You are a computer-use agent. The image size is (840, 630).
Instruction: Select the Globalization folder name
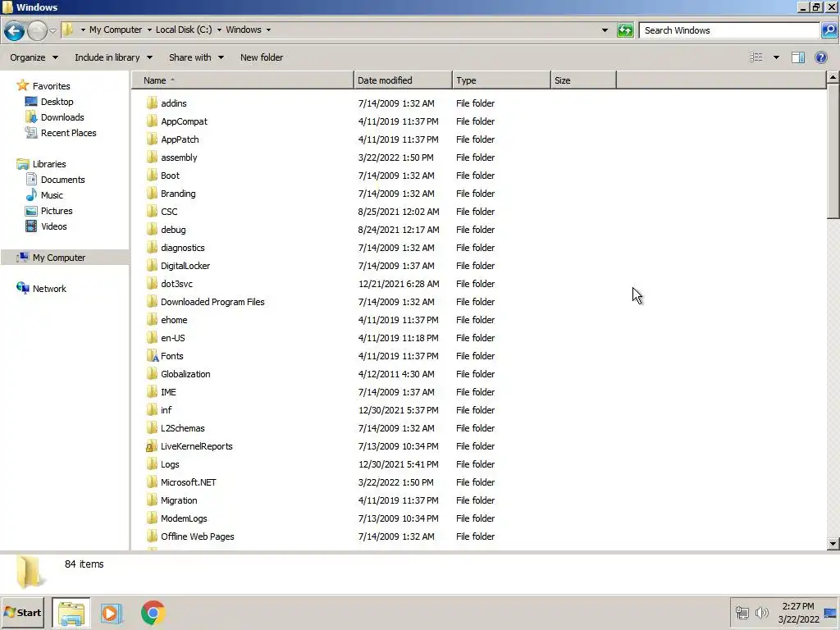(185, 374)
